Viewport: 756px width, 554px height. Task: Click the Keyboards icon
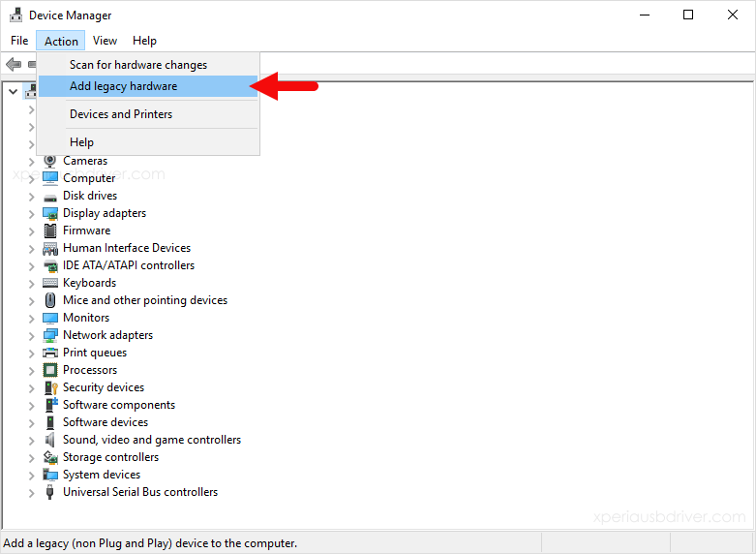pyautogui.click(x=50, y=283)
